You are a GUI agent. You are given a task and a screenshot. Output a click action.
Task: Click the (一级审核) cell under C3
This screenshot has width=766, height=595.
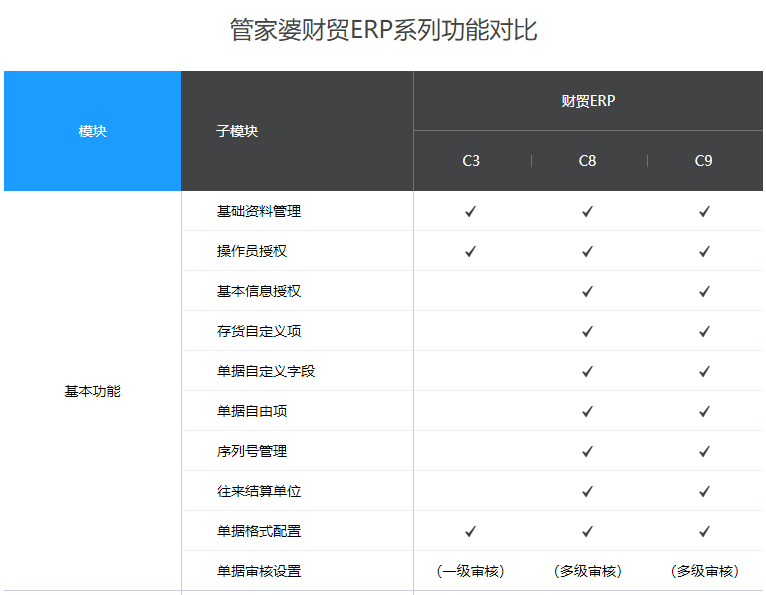(470, 571)
